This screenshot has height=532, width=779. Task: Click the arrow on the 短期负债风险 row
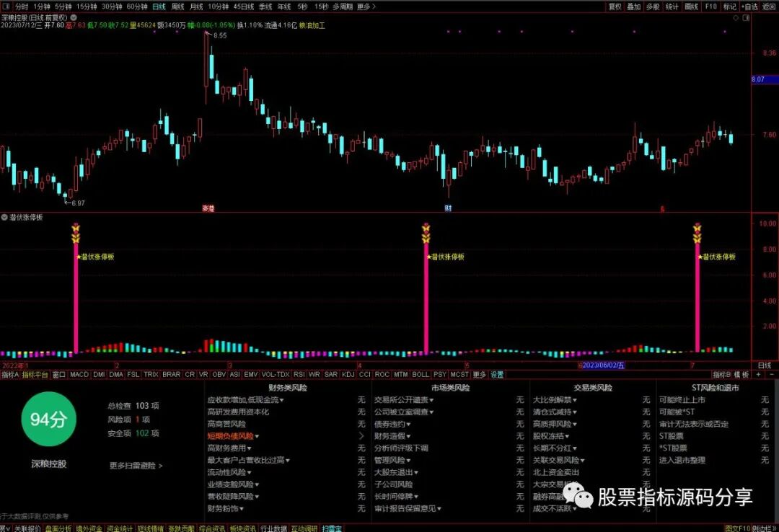(x=361, y=436)
